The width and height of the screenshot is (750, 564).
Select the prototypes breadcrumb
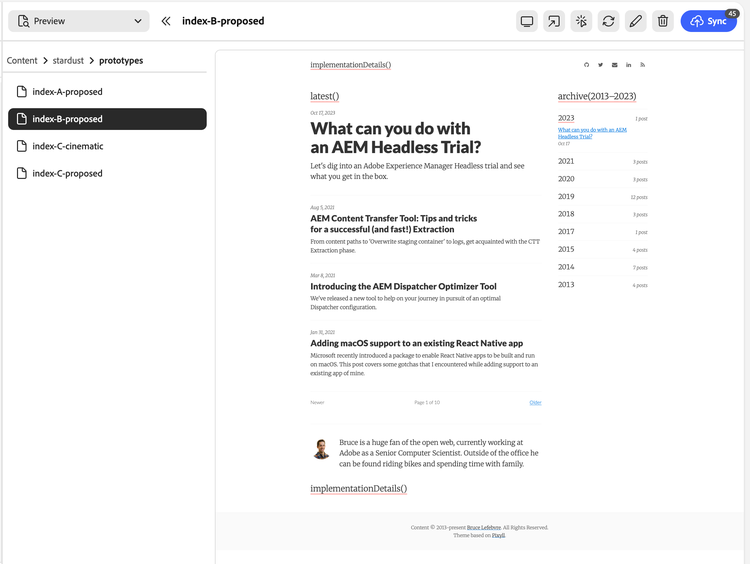tap(121, 61)
